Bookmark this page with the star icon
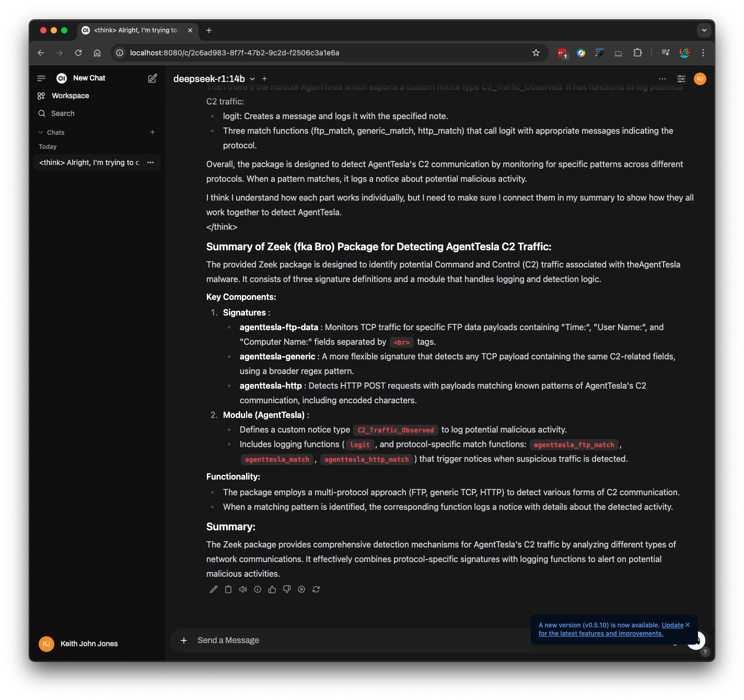Viewport: 744px width, 700px height. click(x=536, y=53)
